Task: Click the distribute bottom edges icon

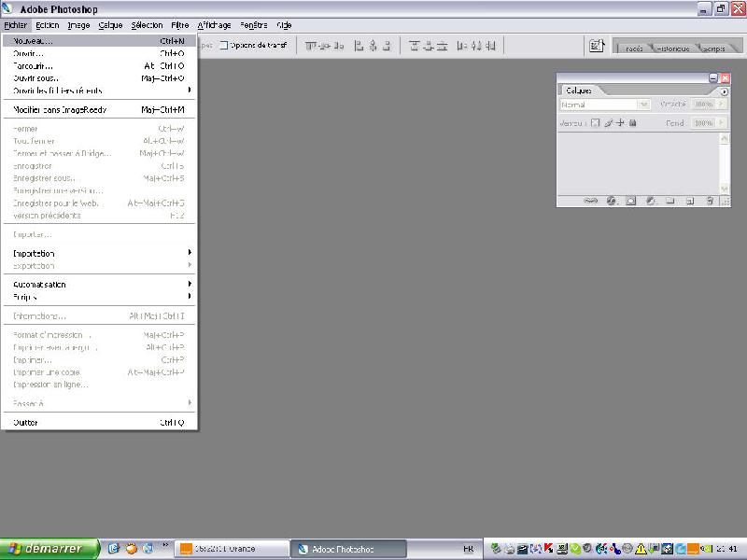Action: (442, 46)
